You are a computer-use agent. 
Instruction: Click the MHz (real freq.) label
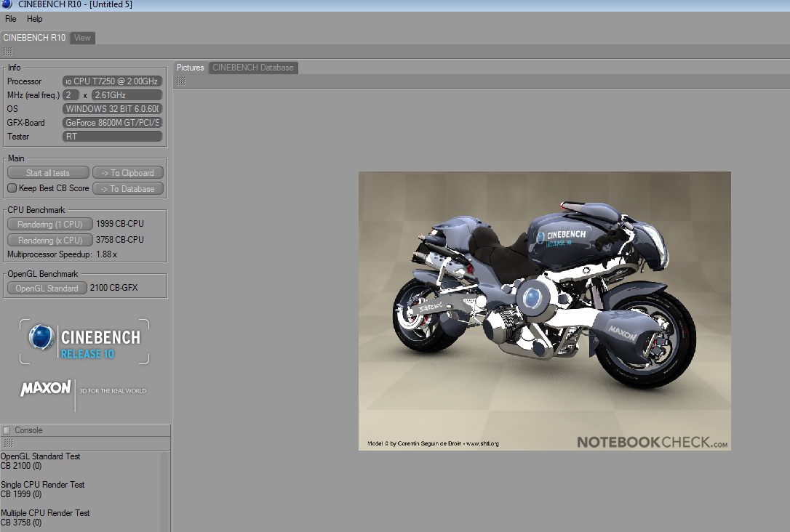click(33, 94)
